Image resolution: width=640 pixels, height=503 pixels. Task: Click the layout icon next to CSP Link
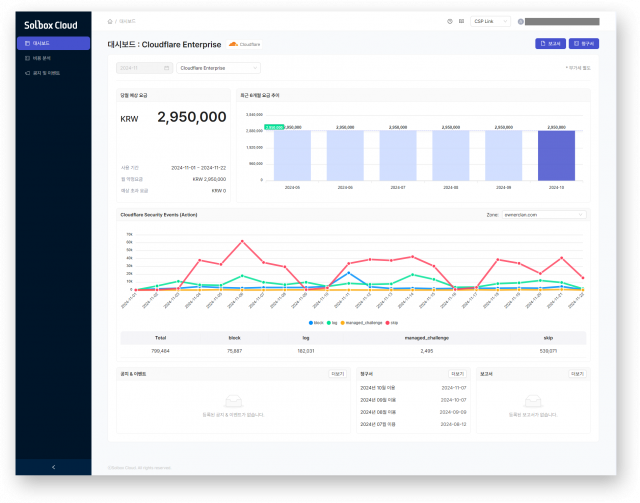coord(461,21)
